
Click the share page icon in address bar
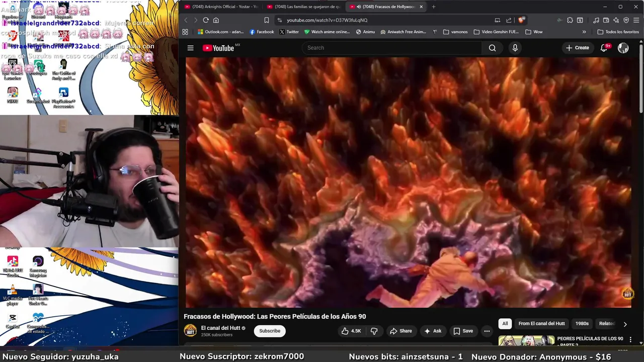(509, 20)
